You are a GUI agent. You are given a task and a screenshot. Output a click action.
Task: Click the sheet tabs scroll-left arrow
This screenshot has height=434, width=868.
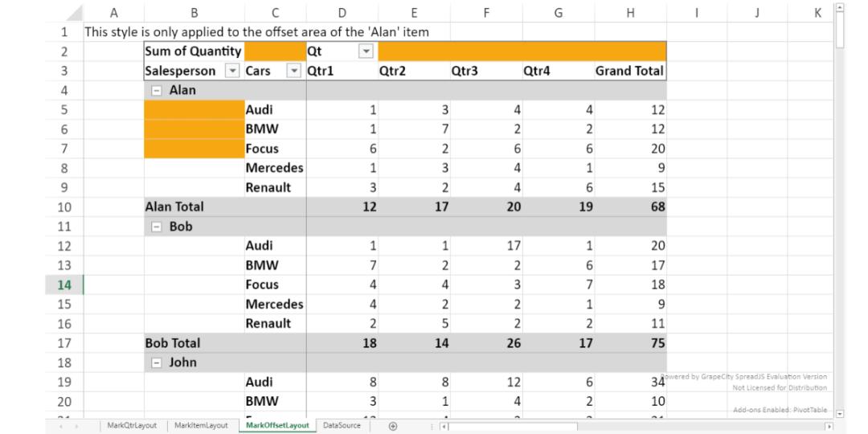(x=60, y=426)
